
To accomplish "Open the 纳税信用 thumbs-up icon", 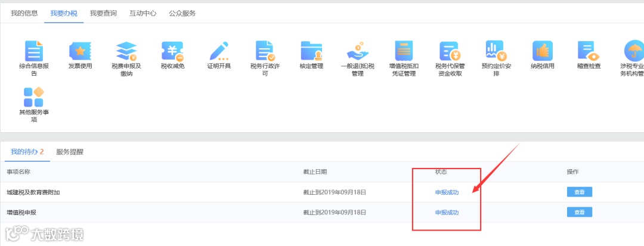I will [x=543, y=51].
